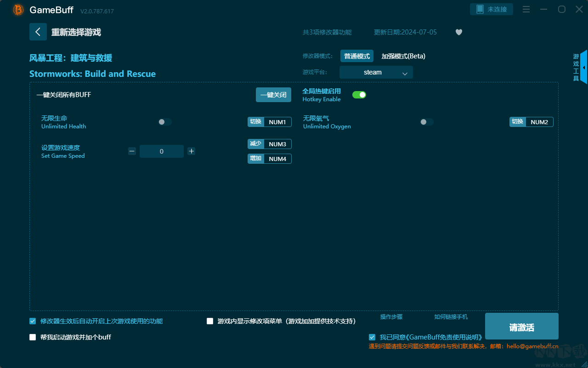Click the 请激活 activation button
The width and height of the screenshot is (588, 368).
(522, 326)
